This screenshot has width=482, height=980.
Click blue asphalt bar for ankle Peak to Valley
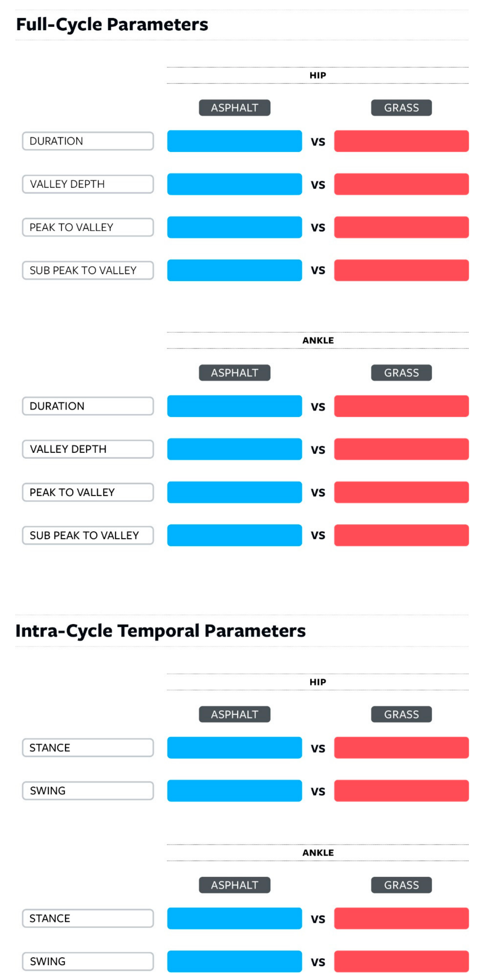coord(234,492)
